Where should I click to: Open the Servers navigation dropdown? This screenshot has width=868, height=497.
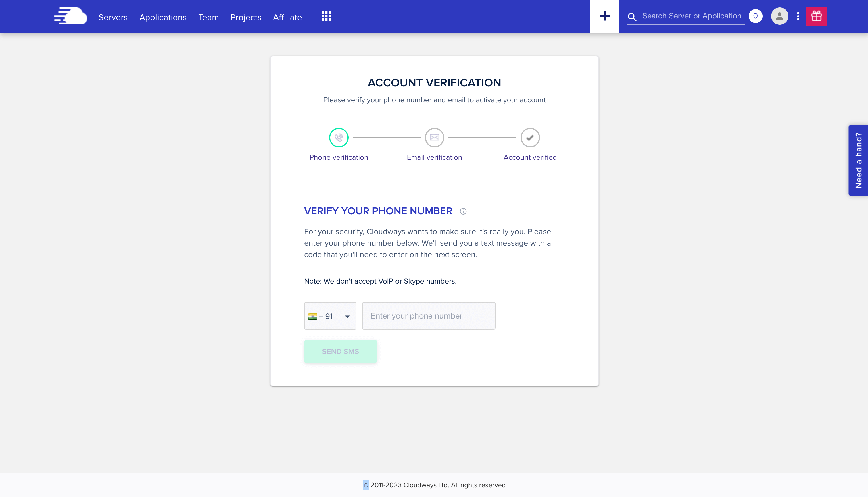point(113,17)
